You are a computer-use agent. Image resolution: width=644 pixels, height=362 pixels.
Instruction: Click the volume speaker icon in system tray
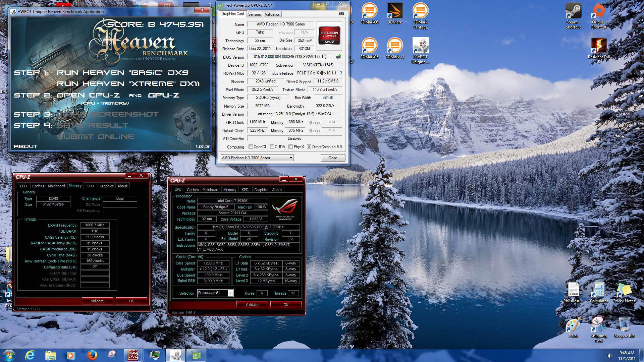[x=610, y=356]
